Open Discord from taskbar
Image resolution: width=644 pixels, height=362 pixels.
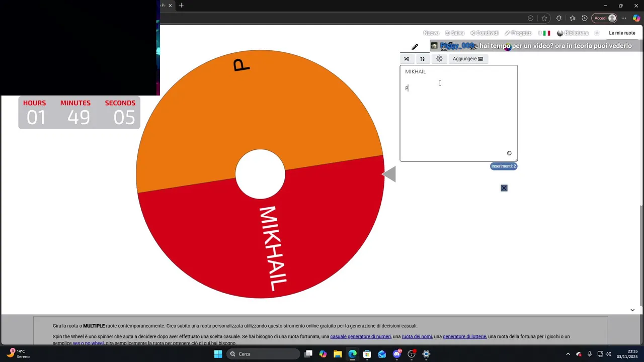pos(397,354)
